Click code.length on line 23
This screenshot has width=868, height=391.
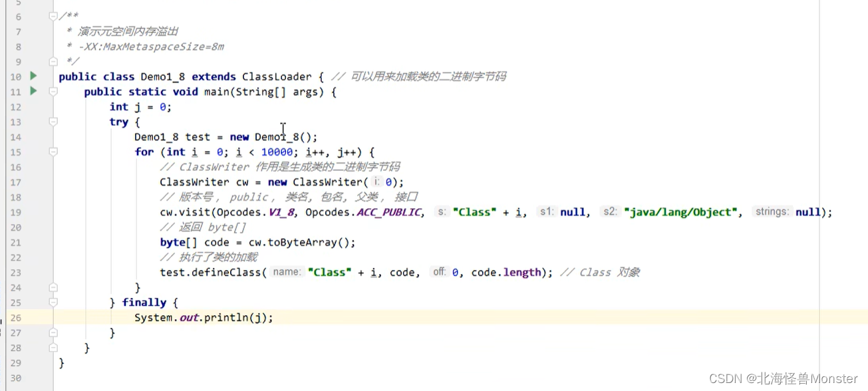(506, 273)
